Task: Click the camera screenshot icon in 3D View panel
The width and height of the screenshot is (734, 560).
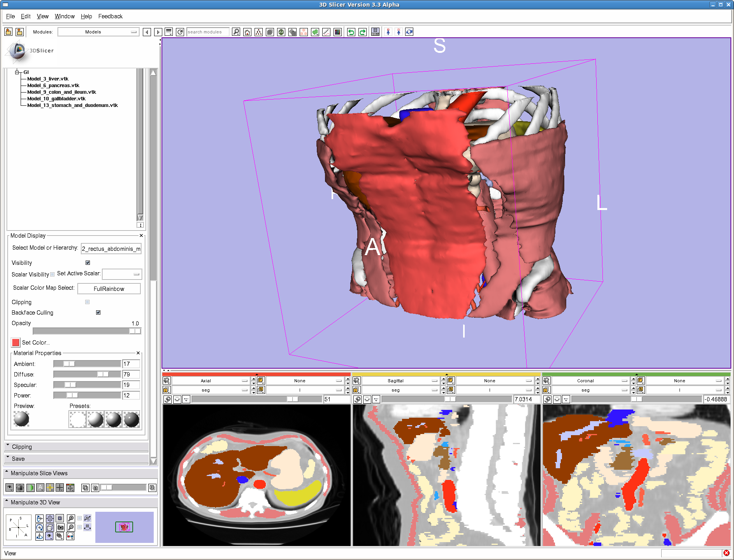Action: pyautogui.click(x=60, y=528)
